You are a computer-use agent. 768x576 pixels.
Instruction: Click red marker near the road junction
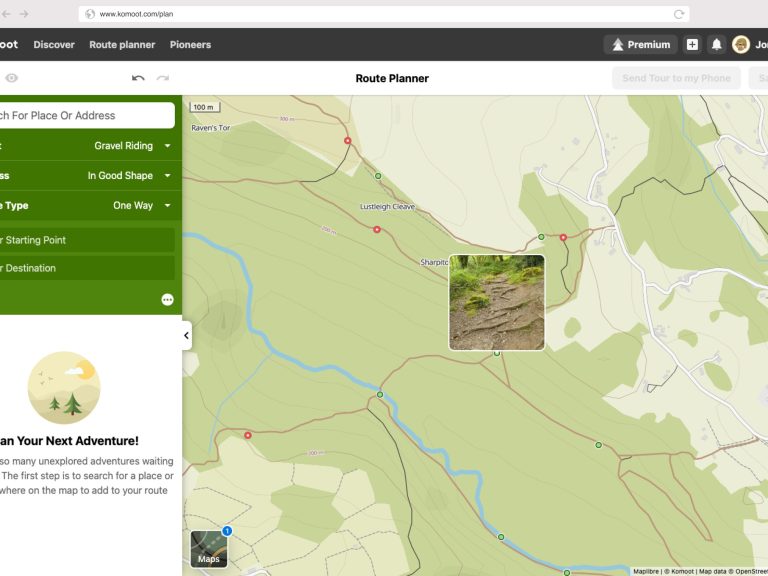point(563,237)
